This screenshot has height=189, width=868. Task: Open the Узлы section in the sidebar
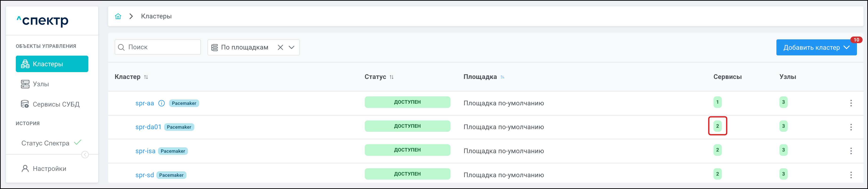[x=41, y=84]
